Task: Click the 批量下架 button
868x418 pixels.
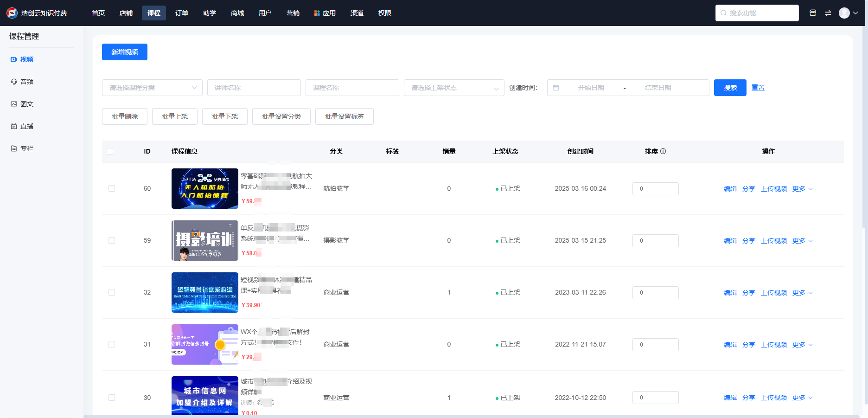Action: (225, 116)
